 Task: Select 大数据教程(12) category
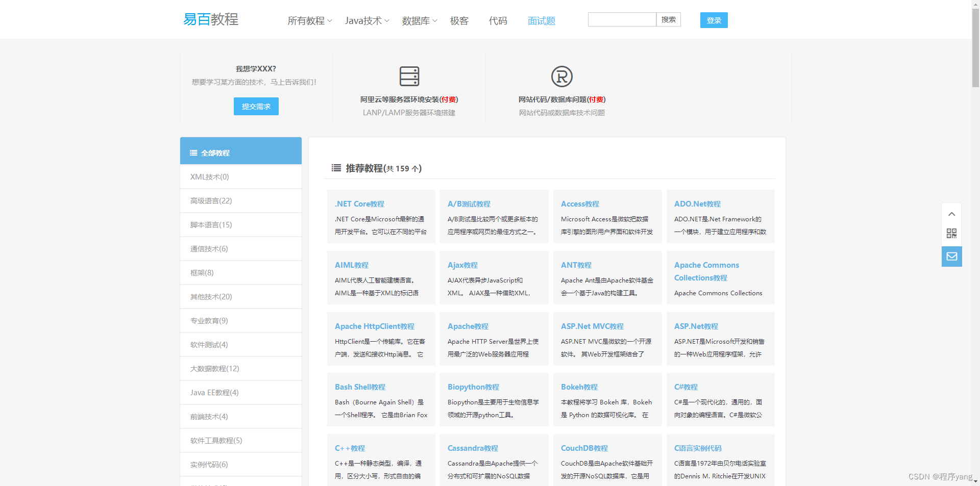pyautogui.click(x=241, y=369)
